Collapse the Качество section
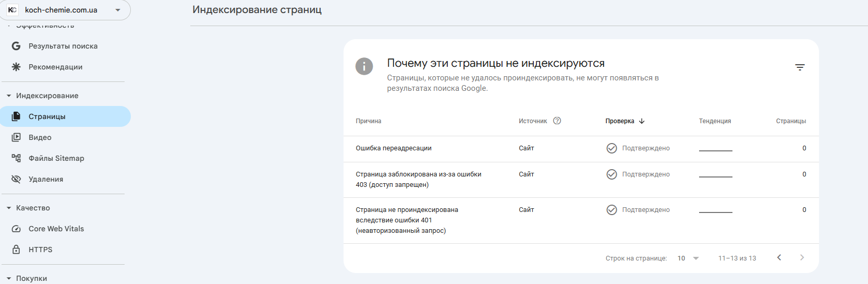 coord(9,208)
